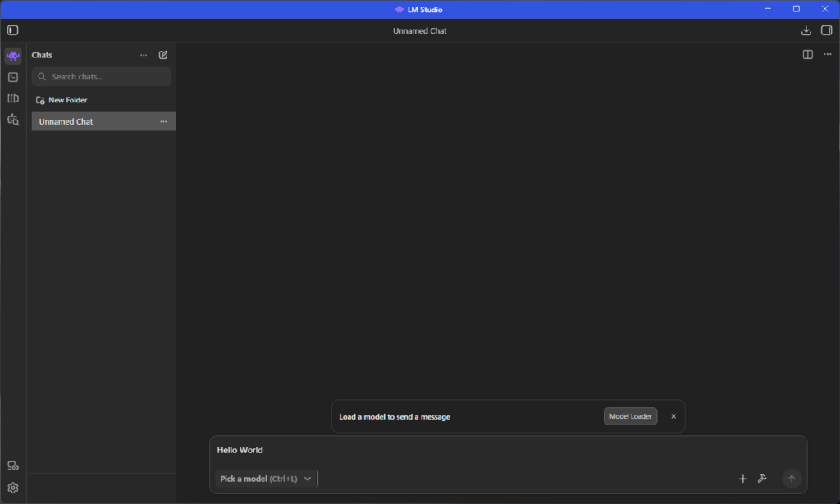The image size is (840, 504).
Task: Open the chat area three-dot options menu at top right
Action: click(x=827, y=55)
